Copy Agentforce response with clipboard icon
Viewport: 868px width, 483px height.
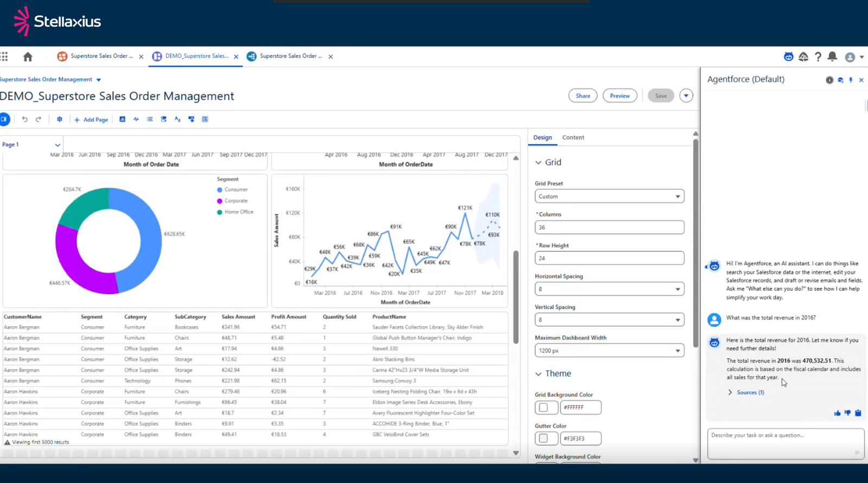click(x=858, y=413)
